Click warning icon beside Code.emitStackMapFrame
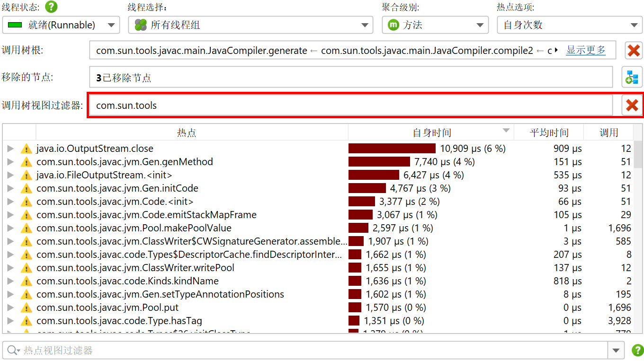644x361 pixels. [x=26, y=215]
